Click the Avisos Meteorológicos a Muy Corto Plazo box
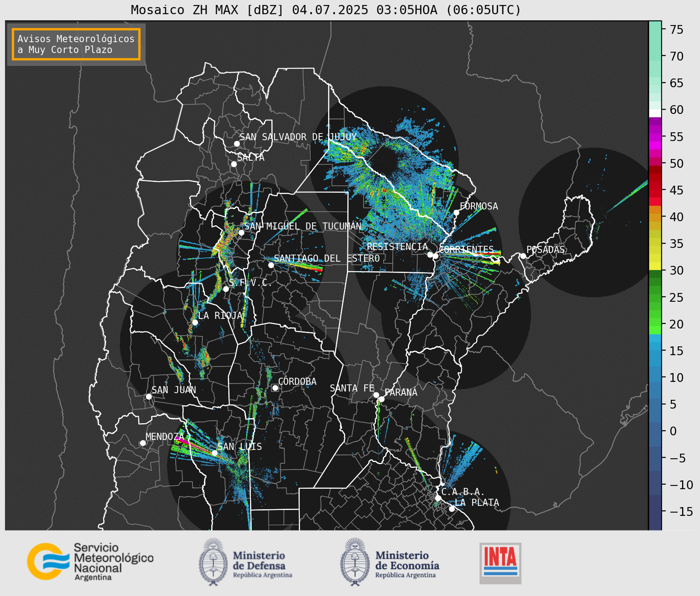Image resolution: width=700 pixels, height=596 pixels. point(76,44)
